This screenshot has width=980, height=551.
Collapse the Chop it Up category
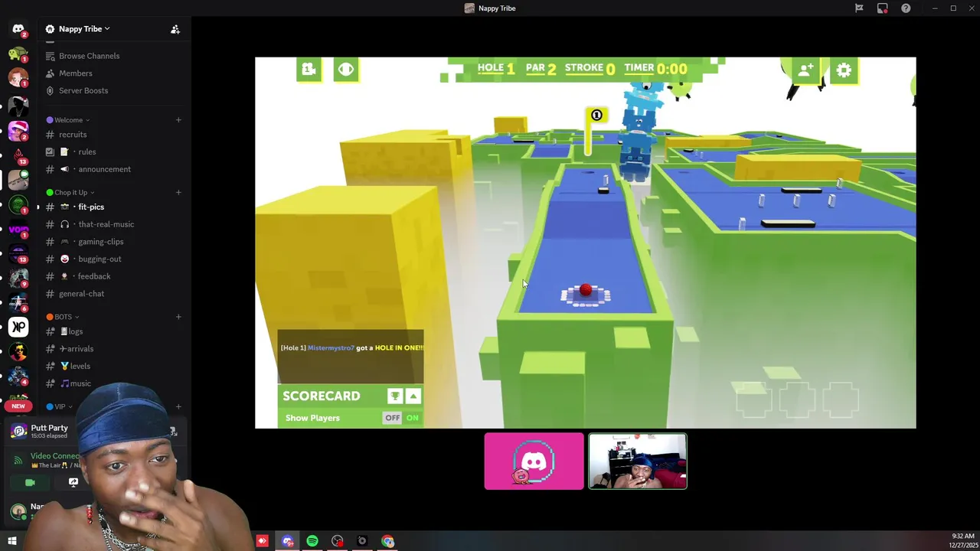pyautogui.click(x=70, y=193)
